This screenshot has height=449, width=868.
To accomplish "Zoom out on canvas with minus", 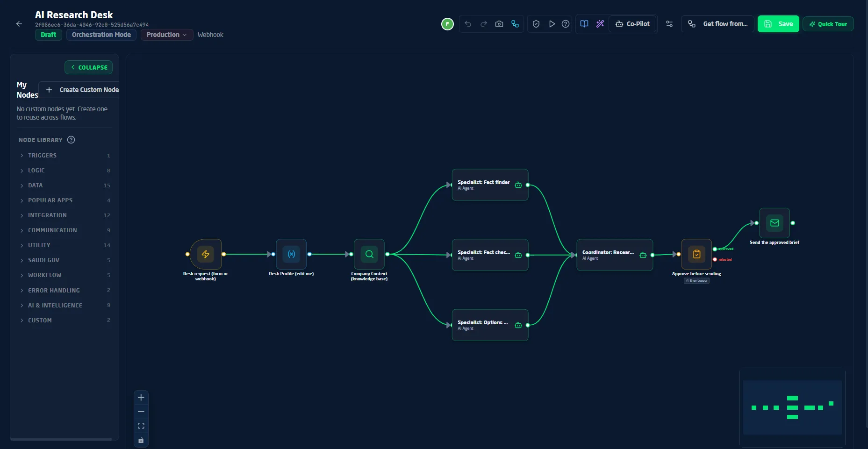I will tap(141, 412).
